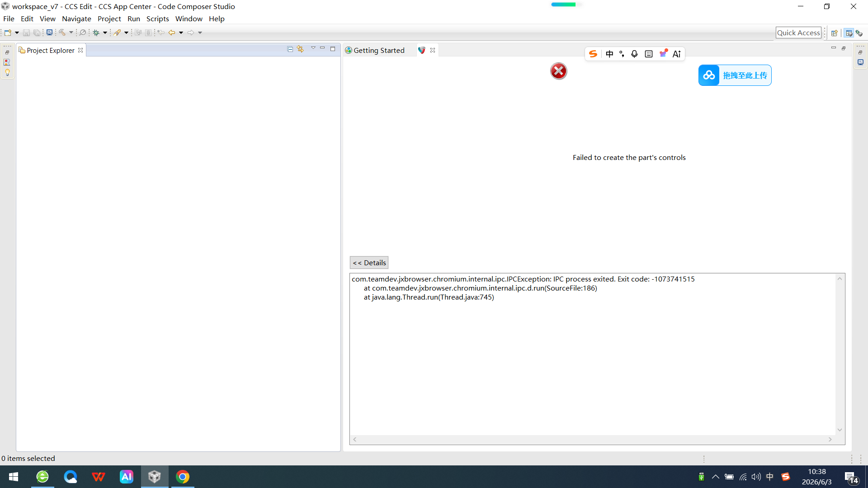
Task: Click Collapse All in Project Explorer
Action: click(290, 49)
